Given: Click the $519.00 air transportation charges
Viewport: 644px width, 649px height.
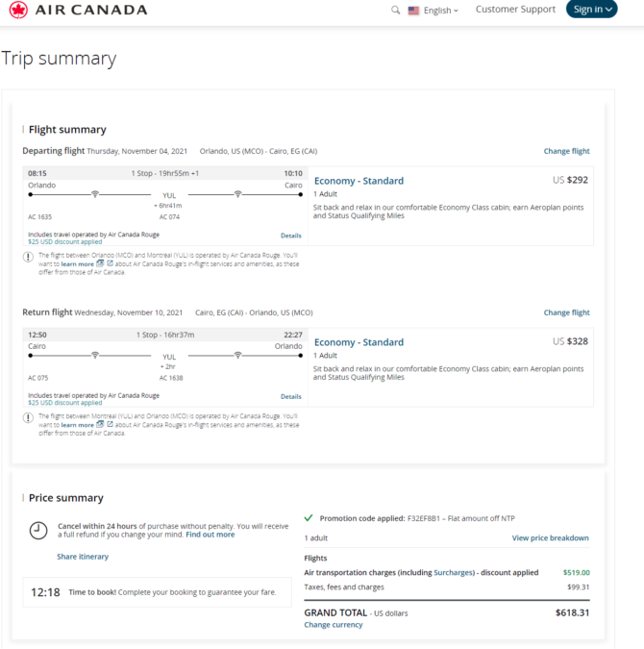Looking at the screenshot, I should coord(576,573).
